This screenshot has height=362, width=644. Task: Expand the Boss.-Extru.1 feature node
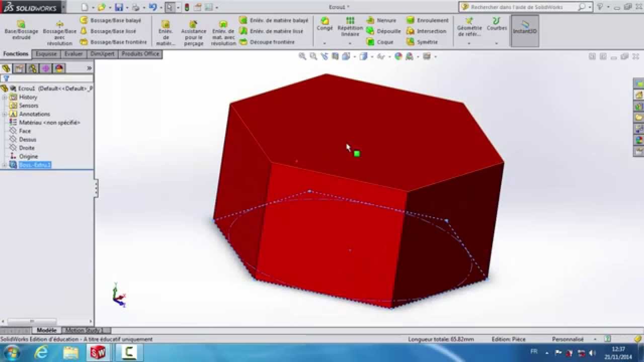coord(5,165)
